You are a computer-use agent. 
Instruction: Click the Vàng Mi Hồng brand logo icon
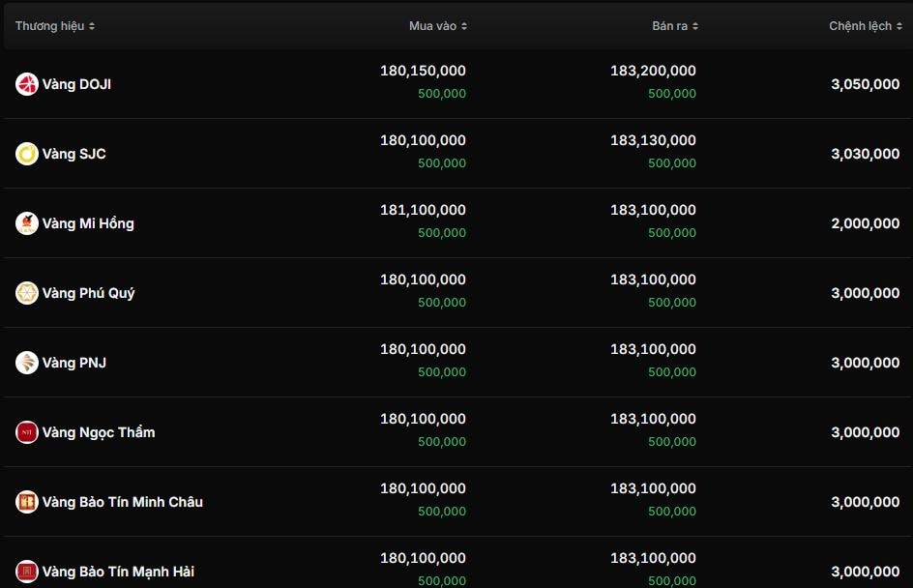(26, 223)
